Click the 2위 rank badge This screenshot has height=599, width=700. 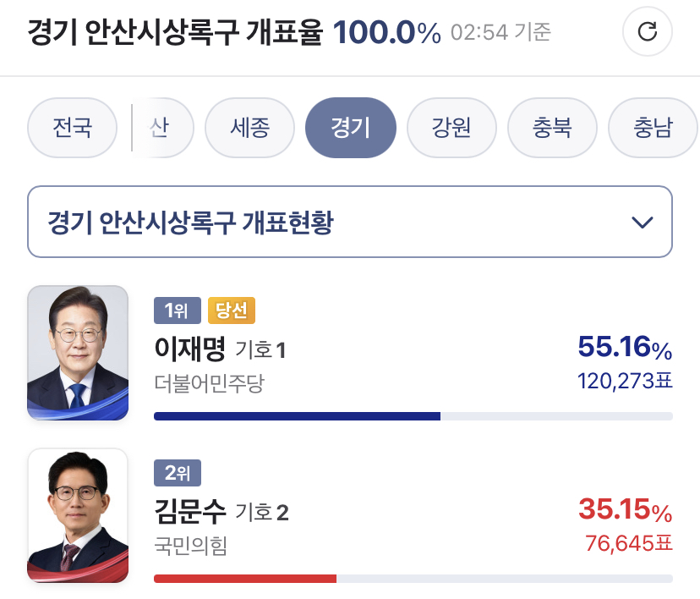[177, 473]
